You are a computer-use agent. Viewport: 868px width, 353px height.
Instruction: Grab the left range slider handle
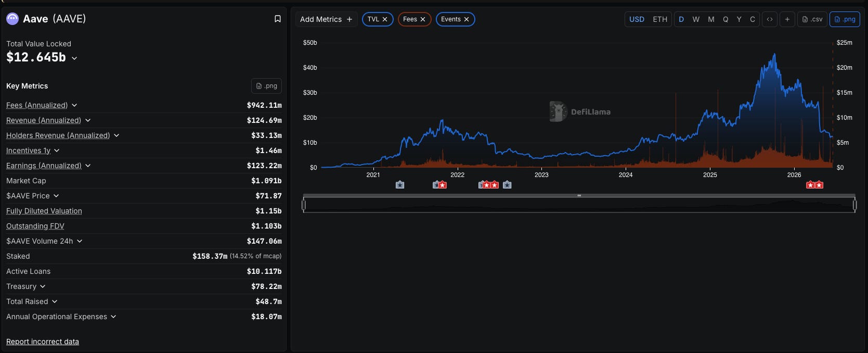click(x=304, y=205)
